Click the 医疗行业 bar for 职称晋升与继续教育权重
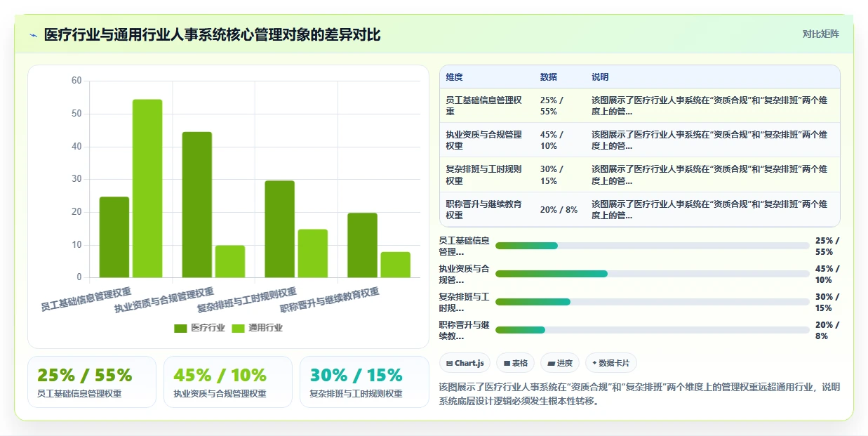 pyautogui.click(x=363, y=245)
